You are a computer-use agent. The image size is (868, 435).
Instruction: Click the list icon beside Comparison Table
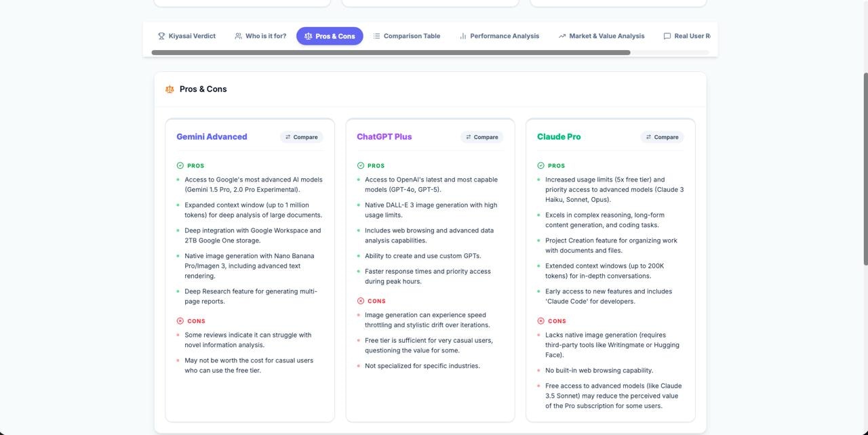pos(376,36)
